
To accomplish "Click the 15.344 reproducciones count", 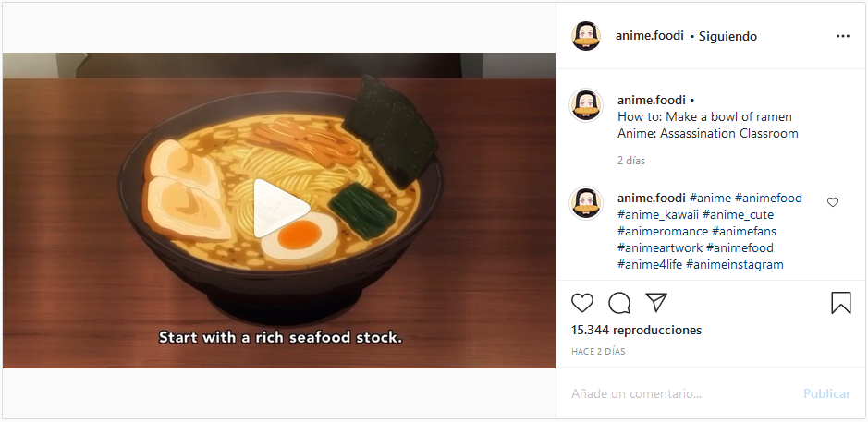I will pos(636,331).
